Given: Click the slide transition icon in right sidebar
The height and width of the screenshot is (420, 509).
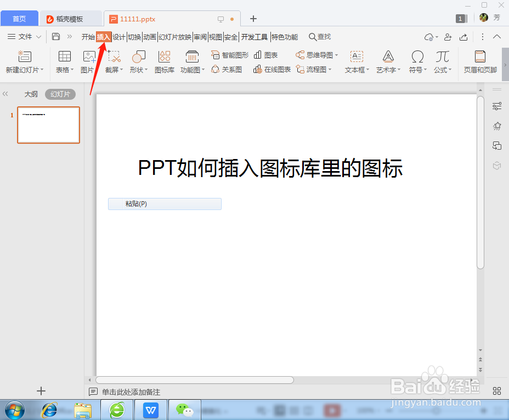Looking at the screenshot, I should pyautogui.click(x=497, y=145).
